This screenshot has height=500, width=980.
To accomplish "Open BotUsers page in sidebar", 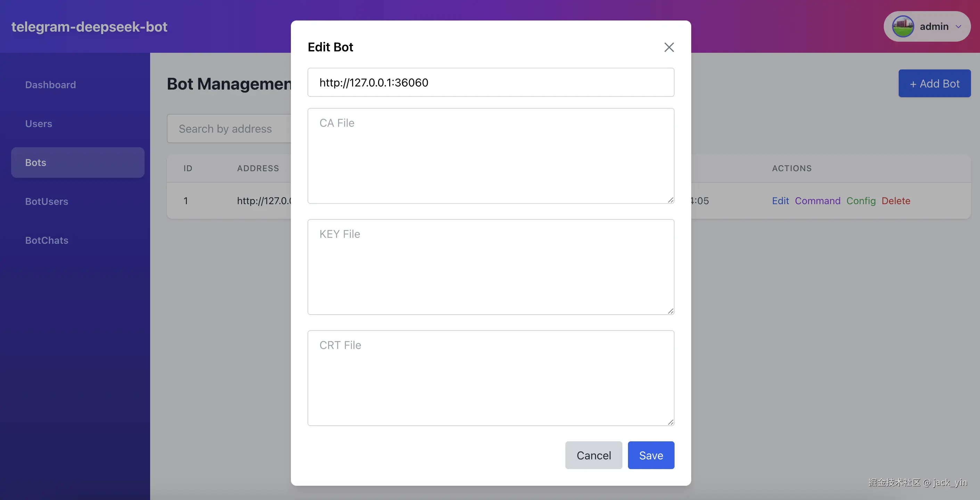I will click(47, 201).
